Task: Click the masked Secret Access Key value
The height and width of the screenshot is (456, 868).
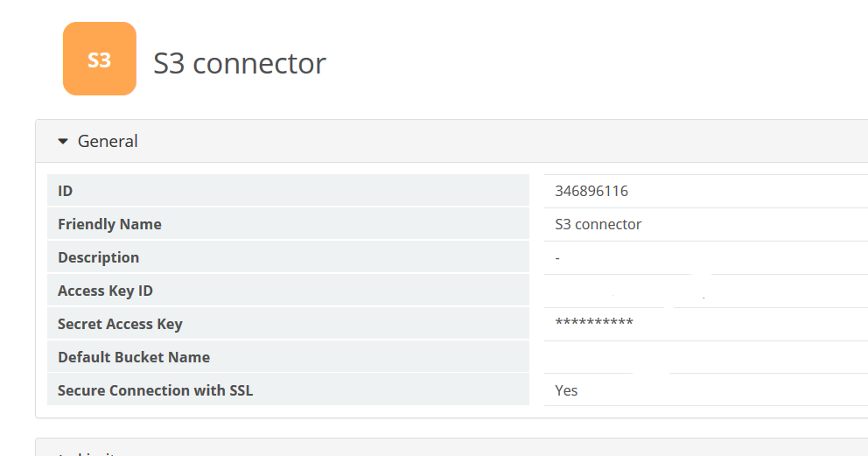Action: pos(594,322)
